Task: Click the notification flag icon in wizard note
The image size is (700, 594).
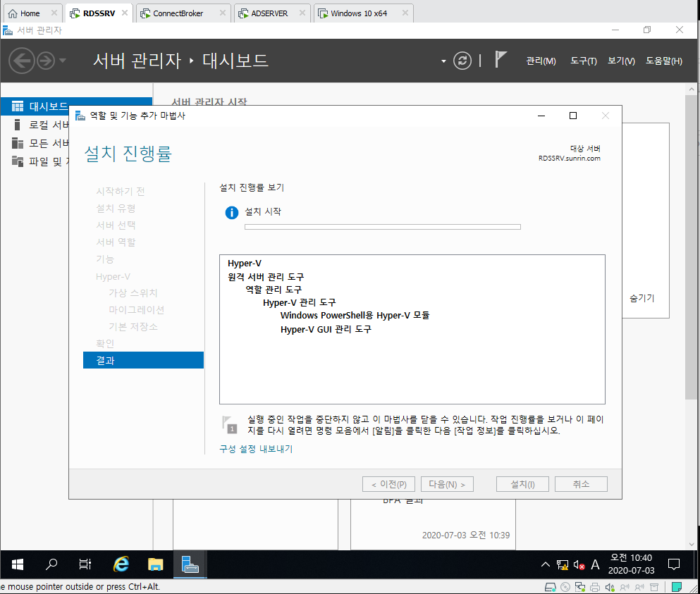Action: (x=230, y=424)
